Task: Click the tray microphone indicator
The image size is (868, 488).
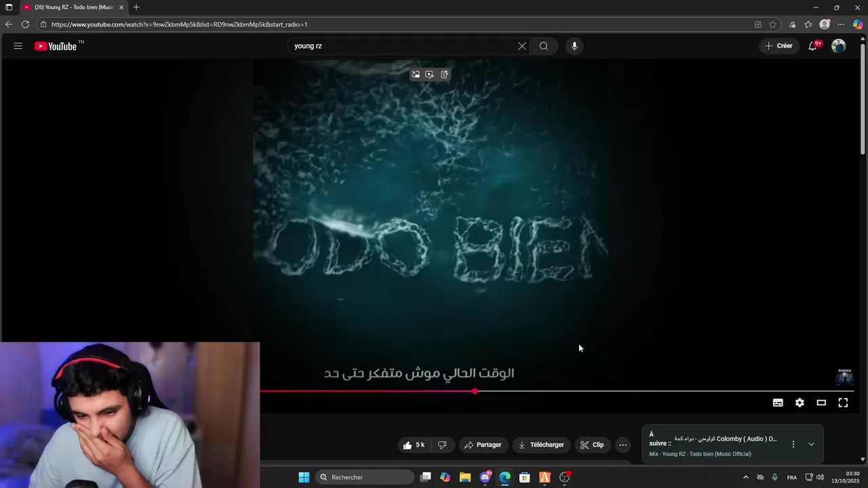Action: click(x=775, y=477)
